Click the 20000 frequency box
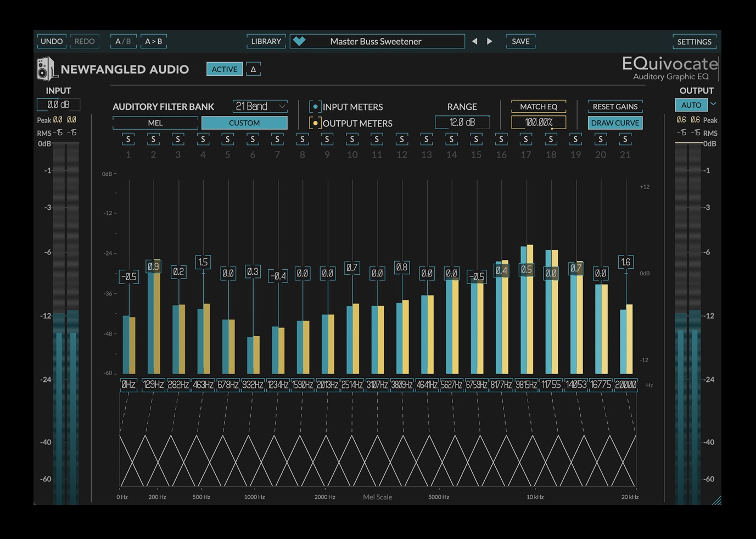Screen dimensions: 756x539 coord(626,385)
